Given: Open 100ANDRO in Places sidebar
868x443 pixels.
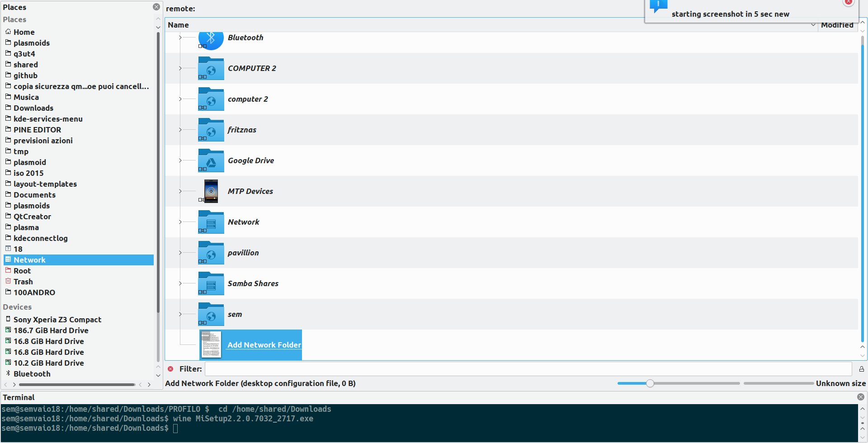Looking at the screenshot, I should [x=34, y=292].
